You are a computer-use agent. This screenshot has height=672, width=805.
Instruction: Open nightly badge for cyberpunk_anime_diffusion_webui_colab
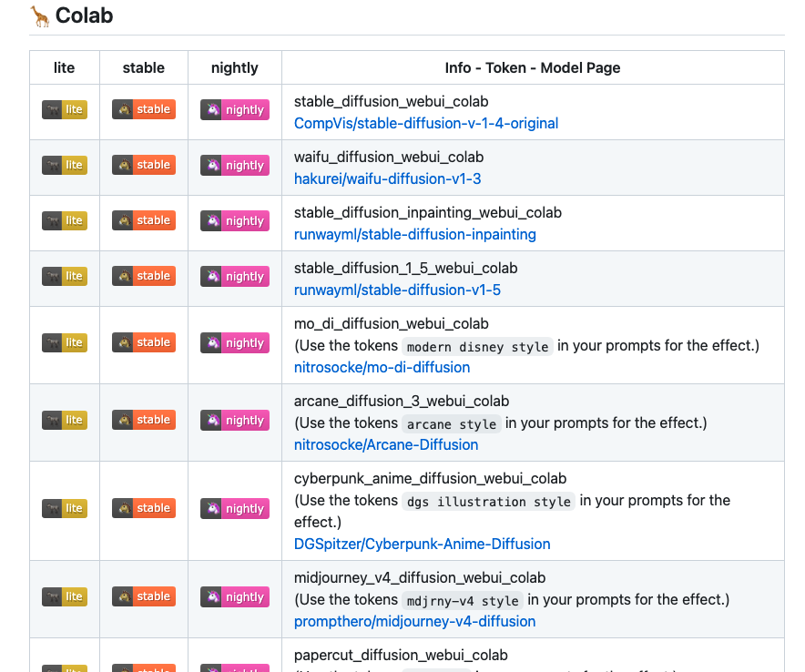tap(235, 509)
